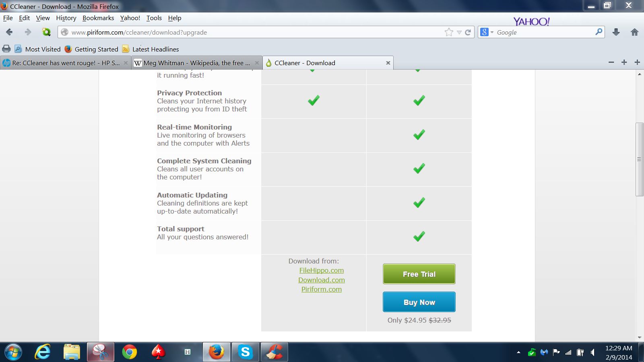
Task: Reload the current page
Action: 468,33
